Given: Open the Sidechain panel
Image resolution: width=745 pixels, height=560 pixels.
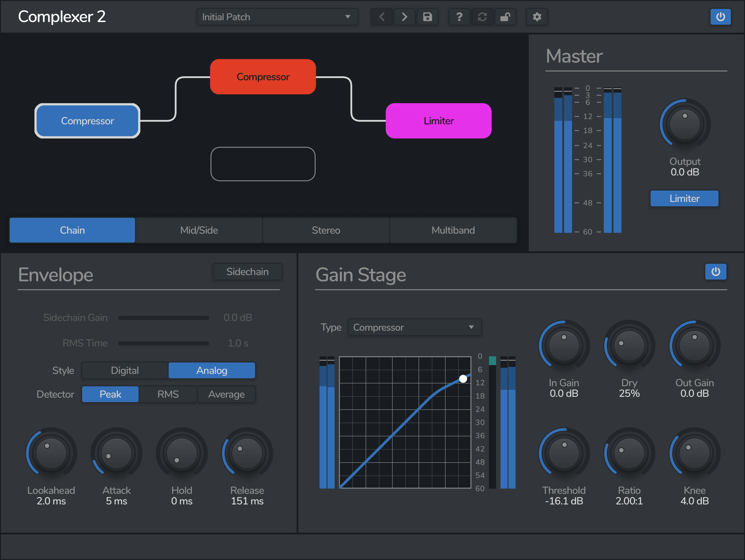Looking at the screenshot, I should coord(247,272).
